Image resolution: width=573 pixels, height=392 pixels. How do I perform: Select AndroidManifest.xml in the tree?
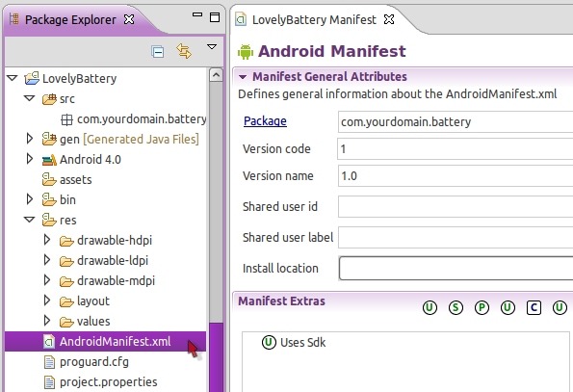[106, 342]
